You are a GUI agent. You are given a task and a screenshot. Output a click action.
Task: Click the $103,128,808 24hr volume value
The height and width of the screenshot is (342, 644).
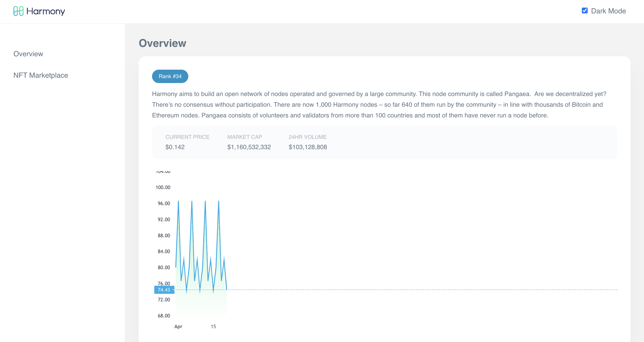[x=307, y=147]
